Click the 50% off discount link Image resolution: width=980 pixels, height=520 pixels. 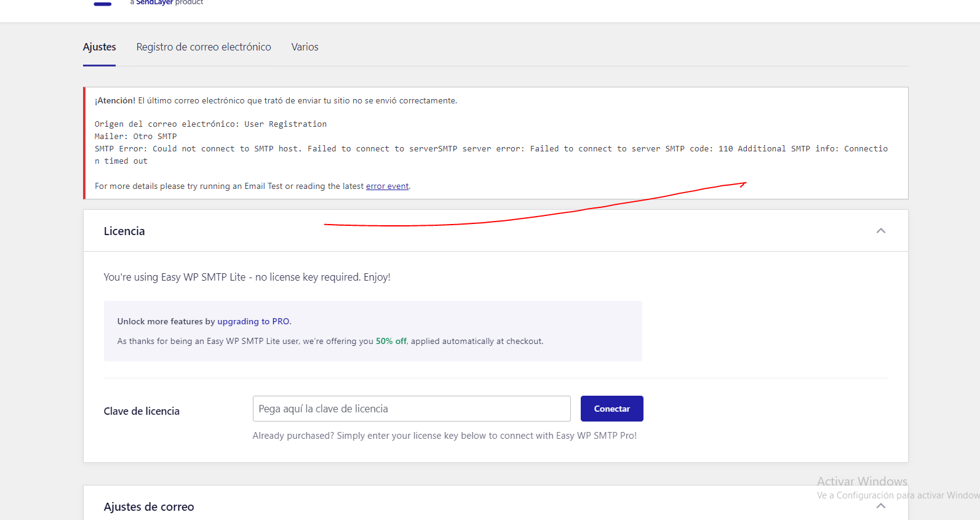click(x=391, y=341)
